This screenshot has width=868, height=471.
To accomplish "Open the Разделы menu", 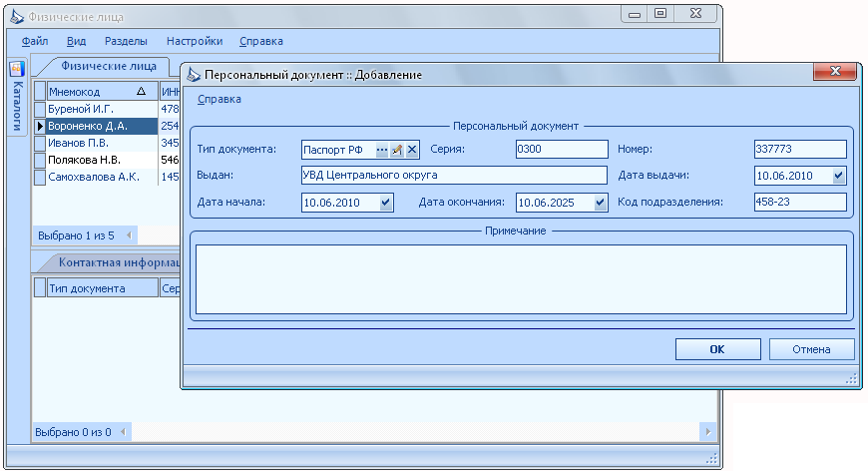I will (x=126, y=41).
